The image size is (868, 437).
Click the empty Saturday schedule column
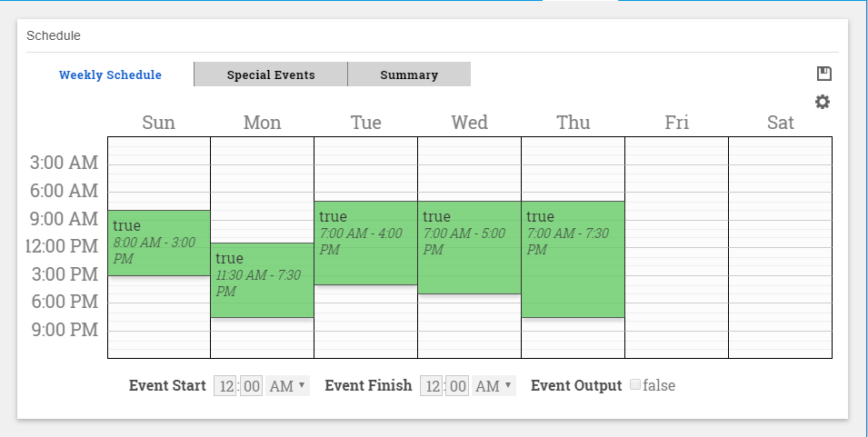coord(780,247)
